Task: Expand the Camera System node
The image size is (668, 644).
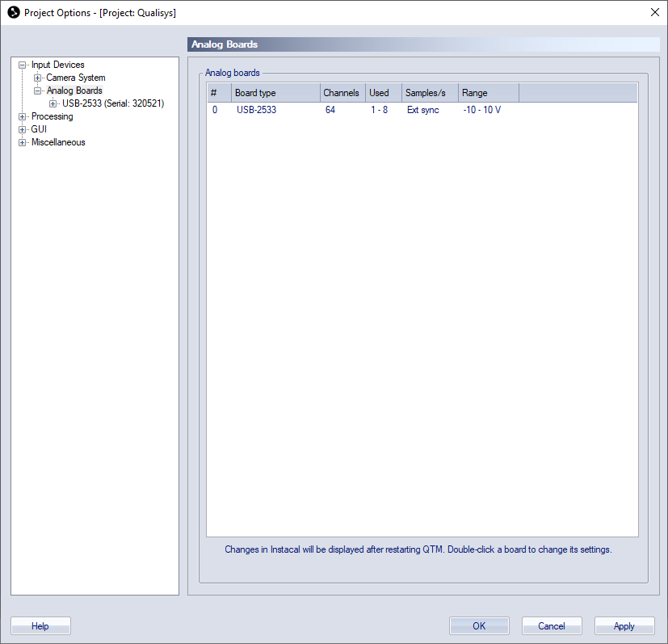Action: (38, 78)
